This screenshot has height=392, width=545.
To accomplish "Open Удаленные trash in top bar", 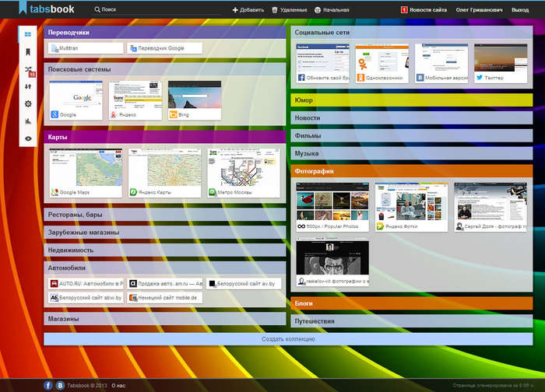I will 289,9.
